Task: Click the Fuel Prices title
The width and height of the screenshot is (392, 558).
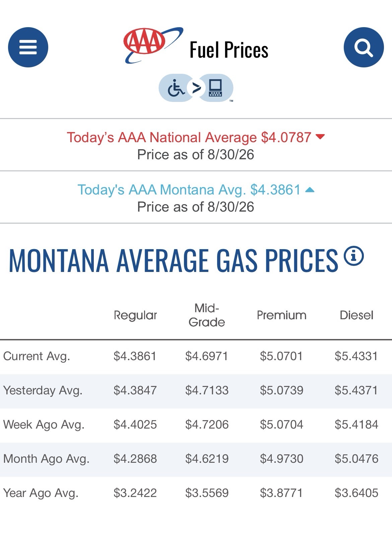Action: 229,50
